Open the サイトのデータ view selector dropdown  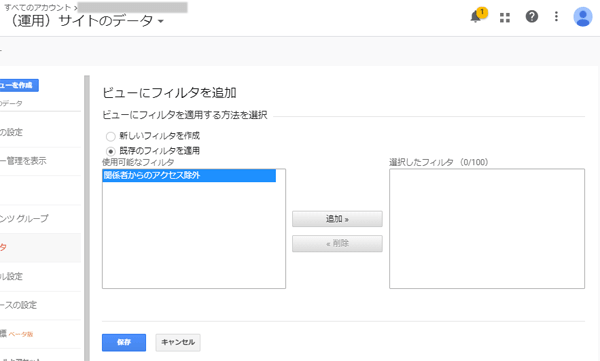click(x=86, y=21)
